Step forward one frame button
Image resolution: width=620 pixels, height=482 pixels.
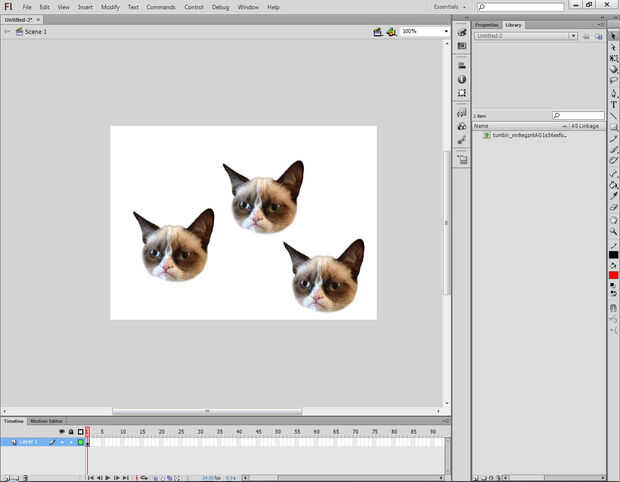point(117,478)
